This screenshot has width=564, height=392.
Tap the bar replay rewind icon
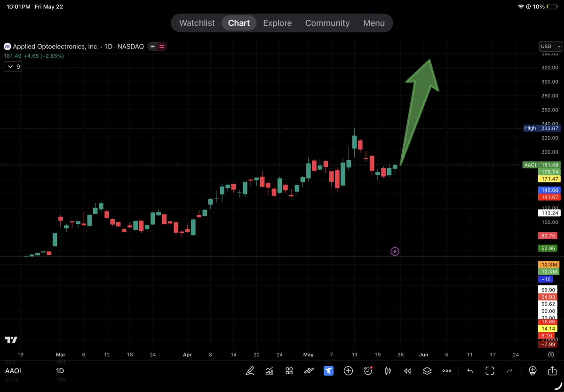tap(407, 371)
